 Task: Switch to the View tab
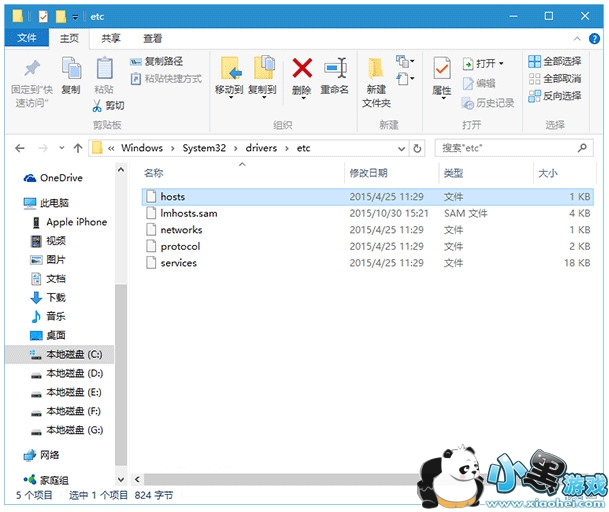click(152, 38)
